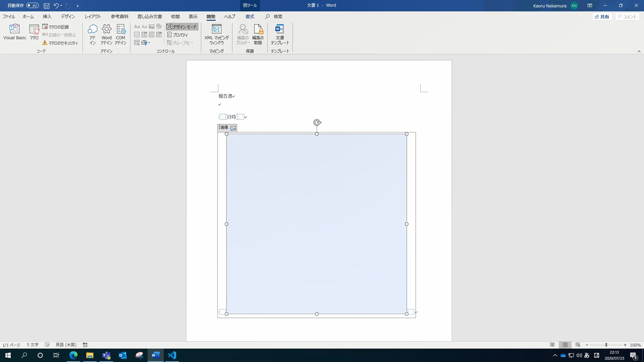
Task: Switch to the ホーム tab
Action: [28, 17]
